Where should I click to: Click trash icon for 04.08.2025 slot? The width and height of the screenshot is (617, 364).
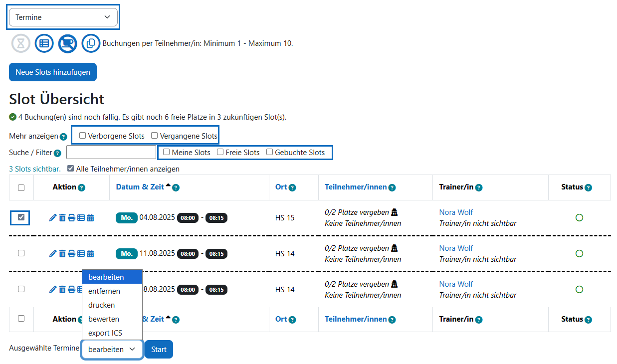click(62, 218)
